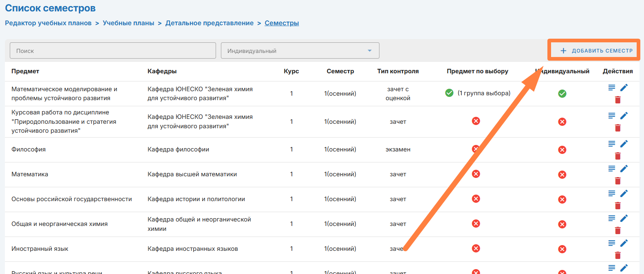Focus the Поиск search field

(113, 51)
